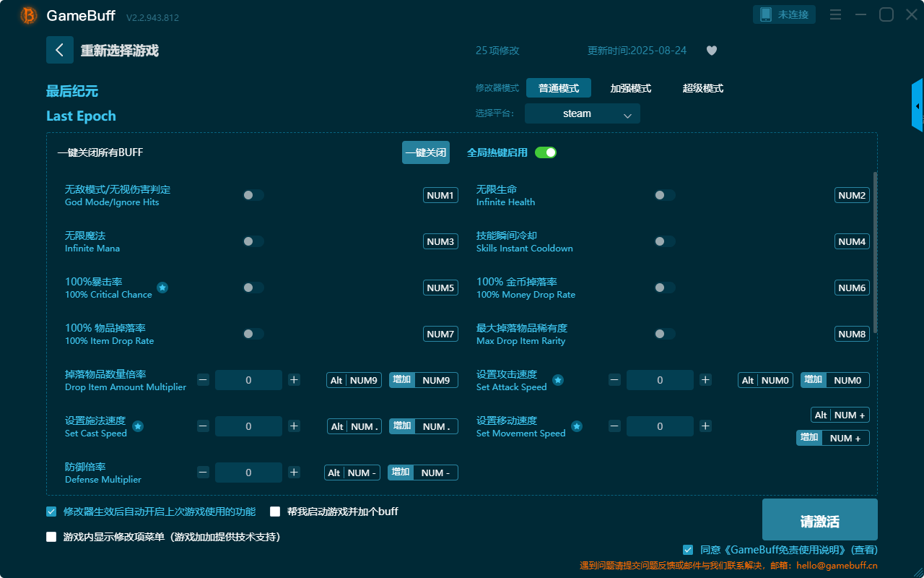
Task: Click star icon beside 100% Critical Chance
Action: 162,288
